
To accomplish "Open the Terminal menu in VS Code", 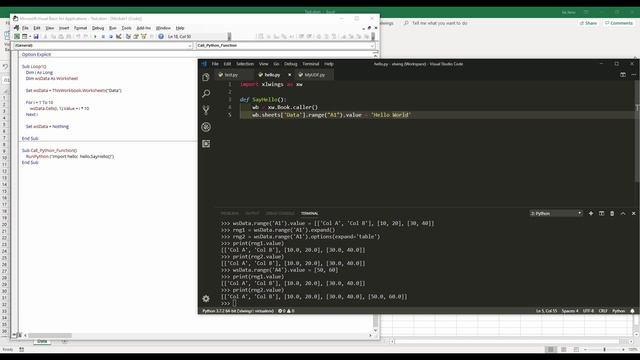I will pos(311,64).
